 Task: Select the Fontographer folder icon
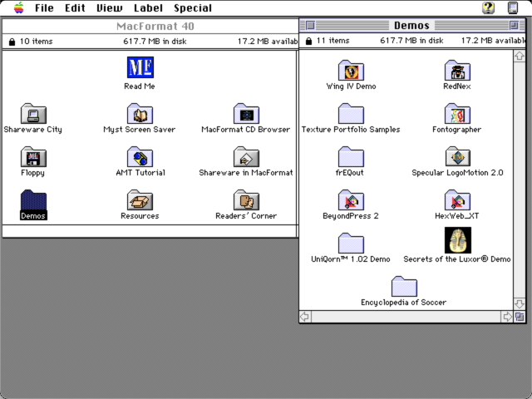pyautogui.click(x=457, y=114)
